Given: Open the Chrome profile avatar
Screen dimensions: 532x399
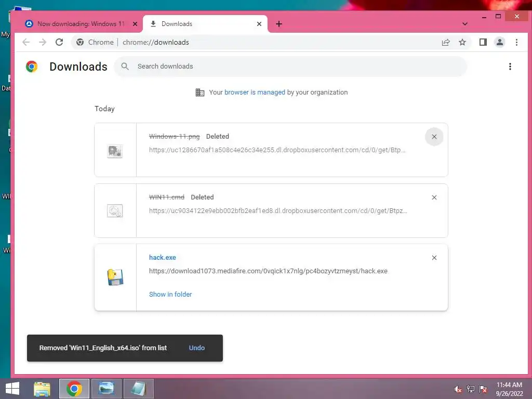Looking at the screenshot, I should click(x=500, y=42).
